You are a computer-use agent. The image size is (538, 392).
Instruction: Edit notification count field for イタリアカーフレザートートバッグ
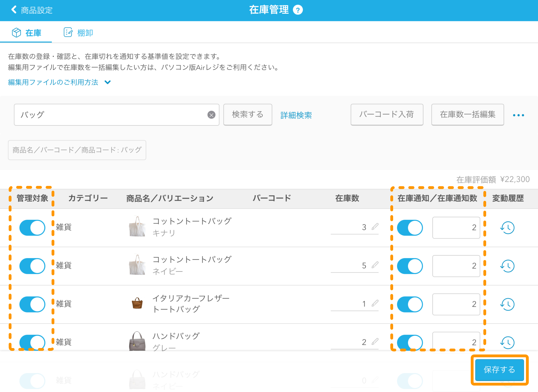coord(456,304)
